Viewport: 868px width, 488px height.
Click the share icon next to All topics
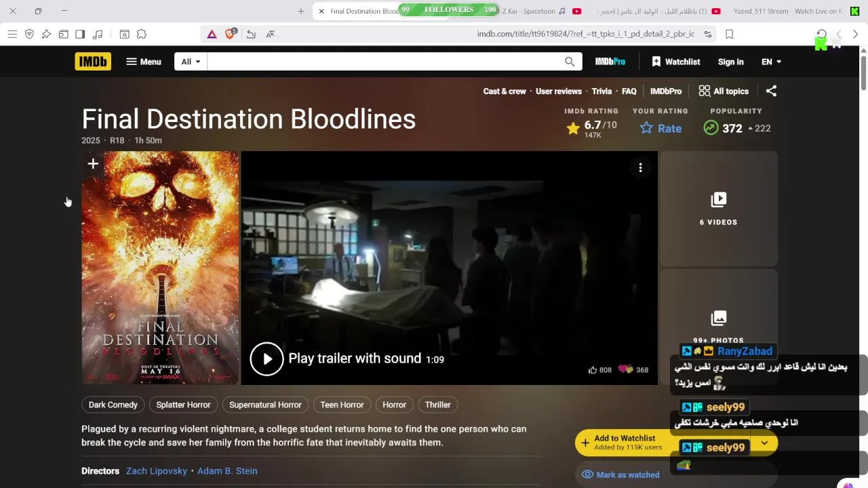point(771,91)
